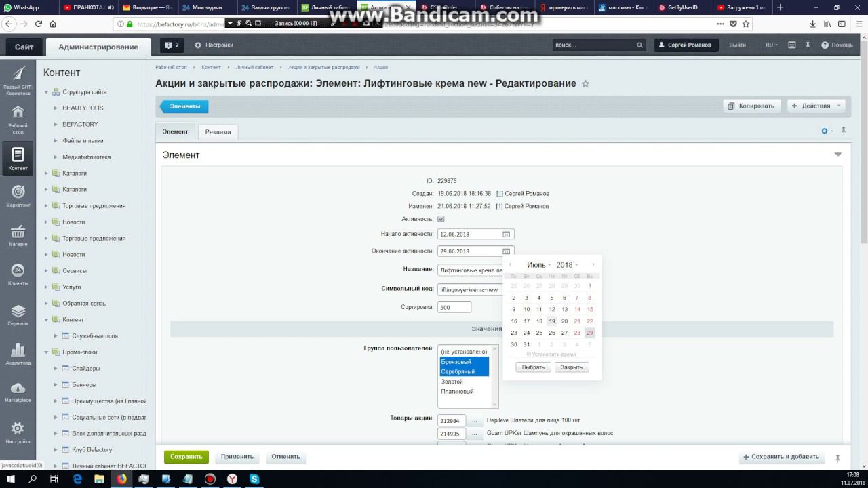Viewport: 868px width, 488px height.
Task: Open the WhatsApp browser tab
Action: pyautogui.click(x=28, y=7)
